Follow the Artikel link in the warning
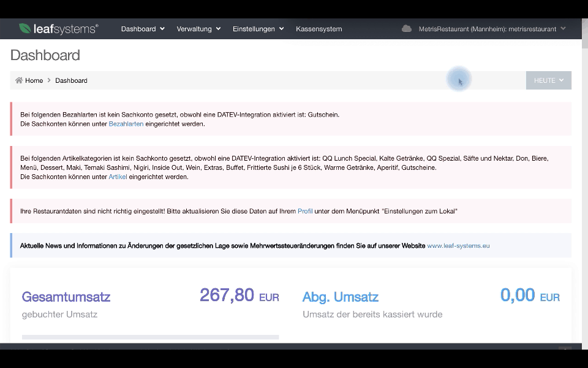 click(117, 177)
